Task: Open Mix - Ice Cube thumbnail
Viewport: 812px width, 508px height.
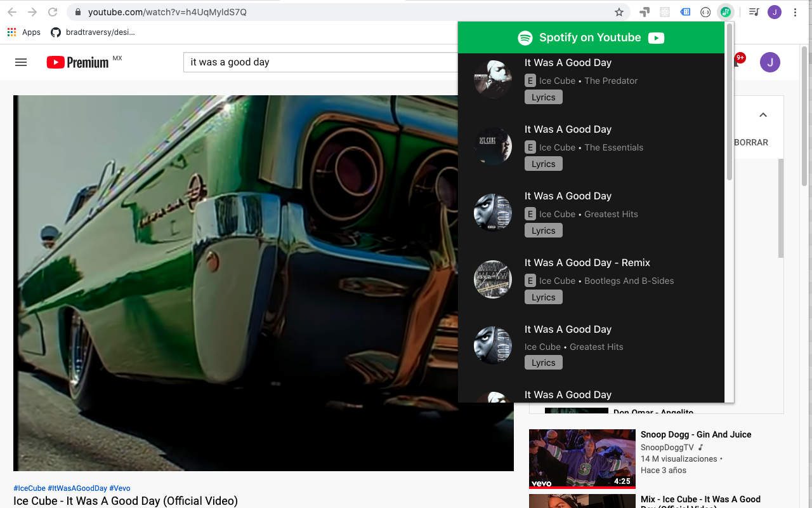Action: coord(582,501)
